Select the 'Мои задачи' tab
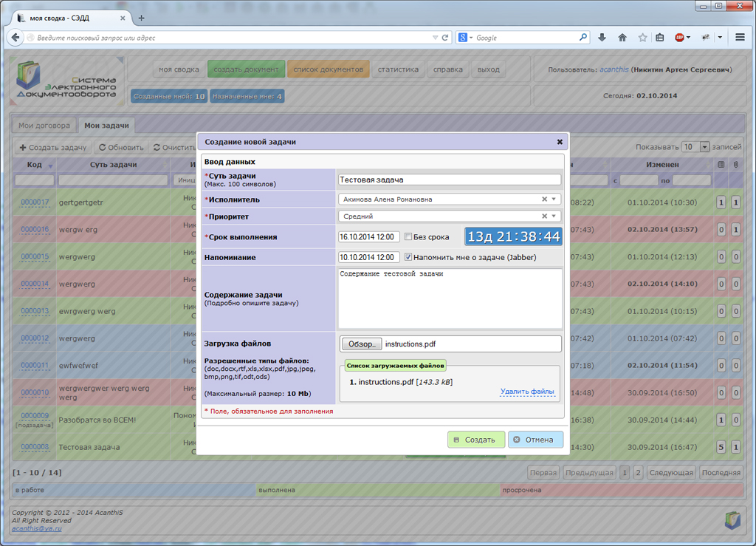 (106, 126)
